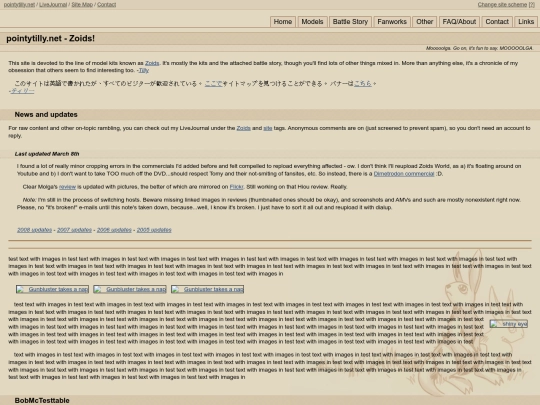Visit the FAQ/About tab

(459, 22)
